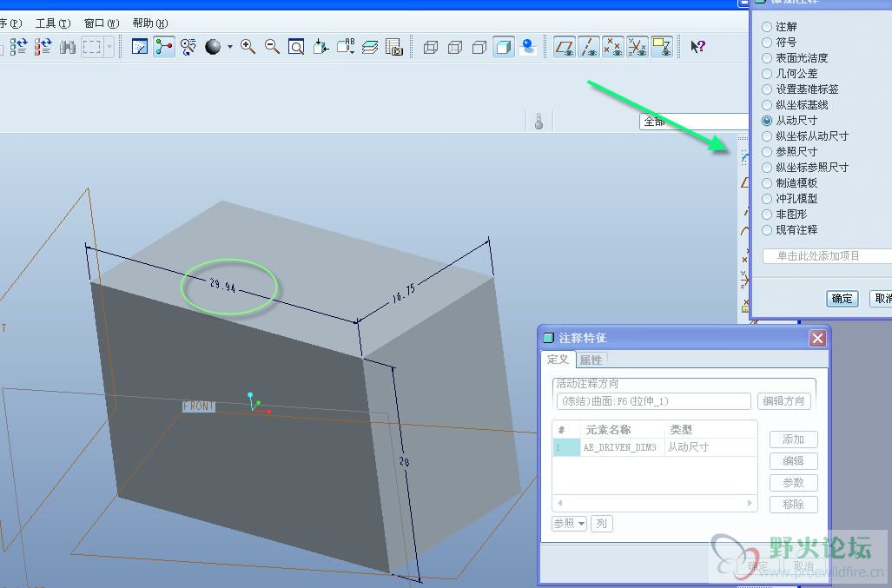Screen dimensions: 892x588
Task: Toggle enhanced realism blue ball icon
Action: pos(528,47)
